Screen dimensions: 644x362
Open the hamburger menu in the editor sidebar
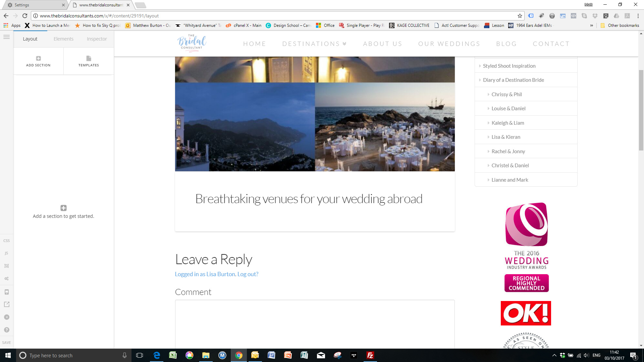click(6, 37)
